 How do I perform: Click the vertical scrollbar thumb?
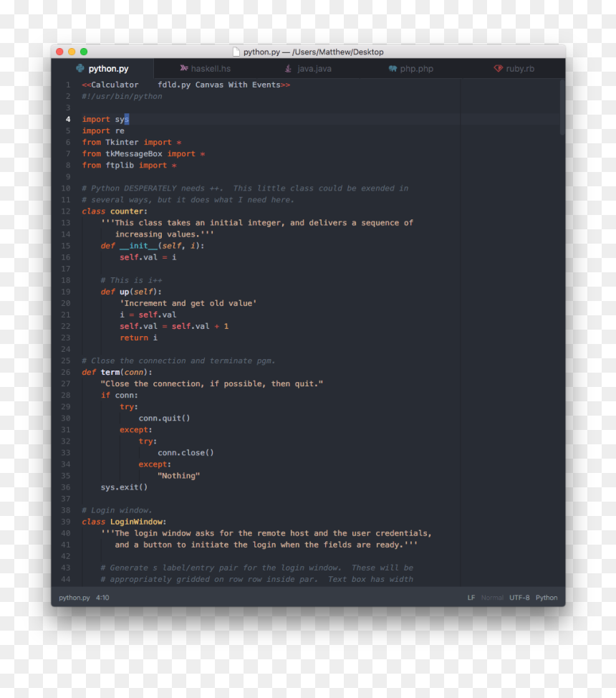coord(562,107)
